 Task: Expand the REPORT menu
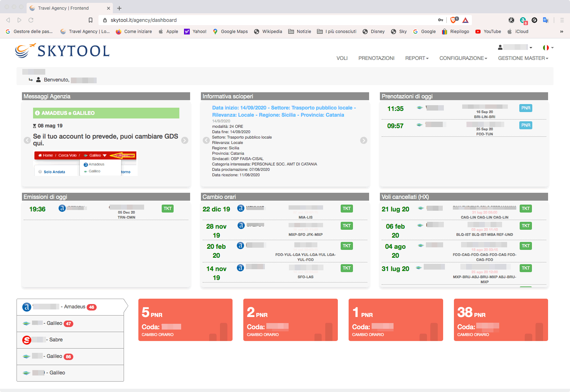(x=417, y=58)
